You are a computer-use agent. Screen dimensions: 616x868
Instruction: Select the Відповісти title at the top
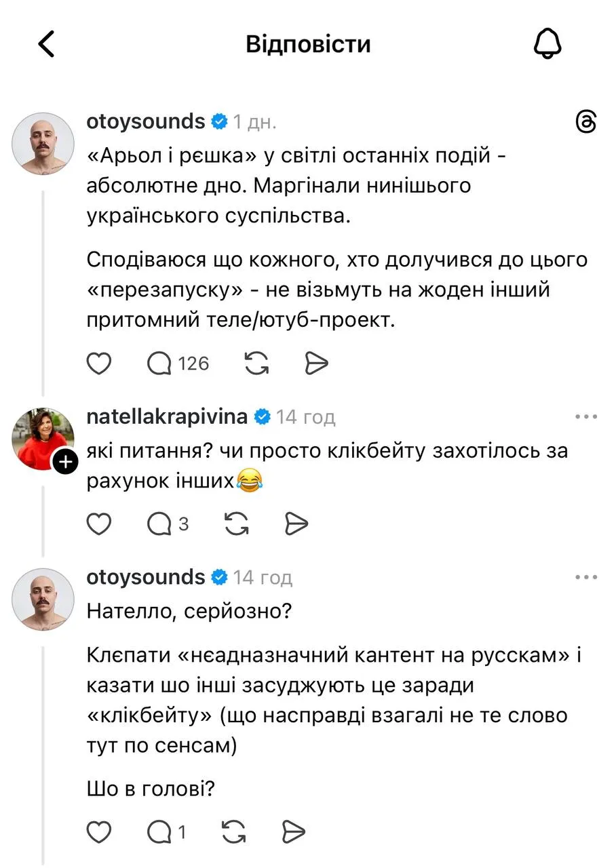coord(308,43)
